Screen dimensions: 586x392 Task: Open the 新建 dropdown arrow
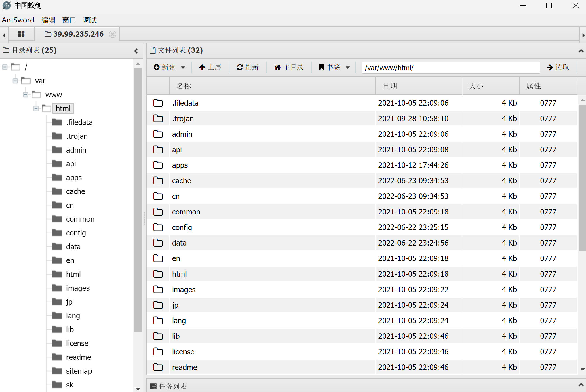point(183,68)
